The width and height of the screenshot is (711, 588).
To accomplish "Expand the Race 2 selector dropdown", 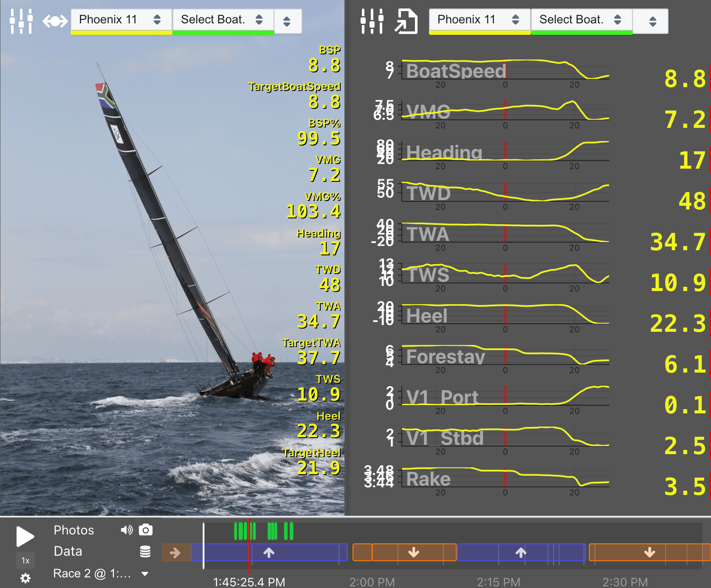I will click(100, 573).
